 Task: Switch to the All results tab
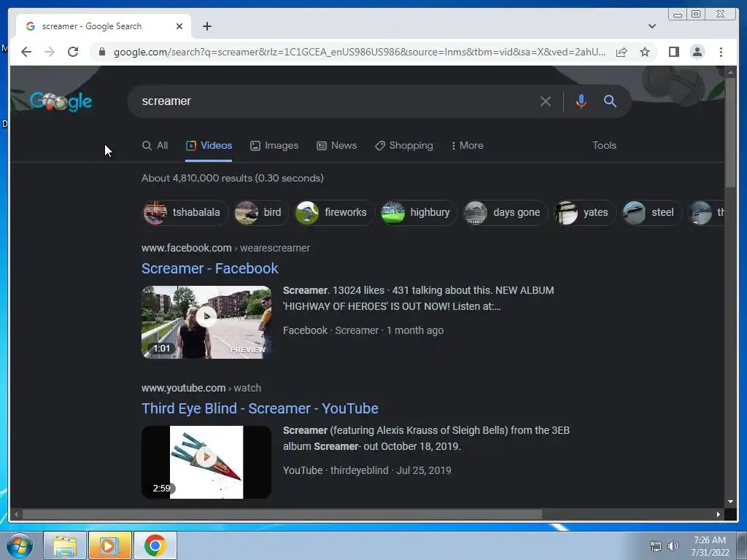[x=155, y=145]
